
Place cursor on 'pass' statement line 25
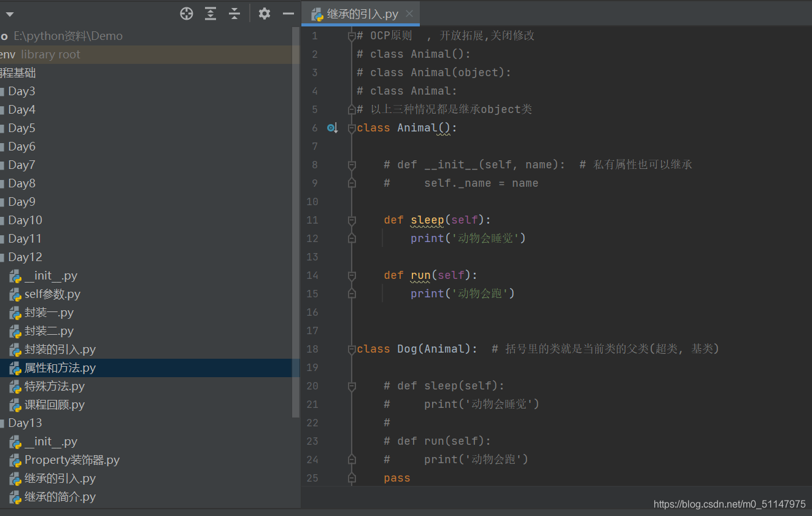[397, 478]
